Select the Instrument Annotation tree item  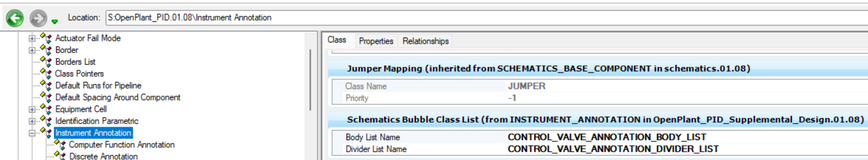93,133
